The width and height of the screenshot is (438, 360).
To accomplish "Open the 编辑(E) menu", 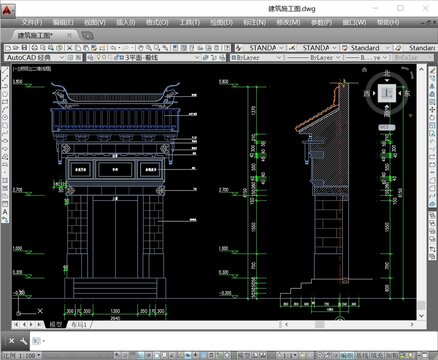I will click(x=63, y=23).
